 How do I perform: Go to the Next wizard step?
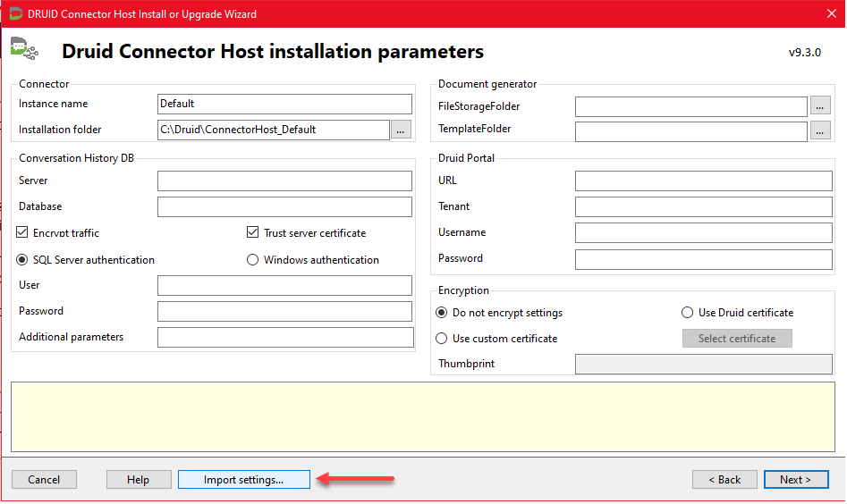tap(795, 480)
